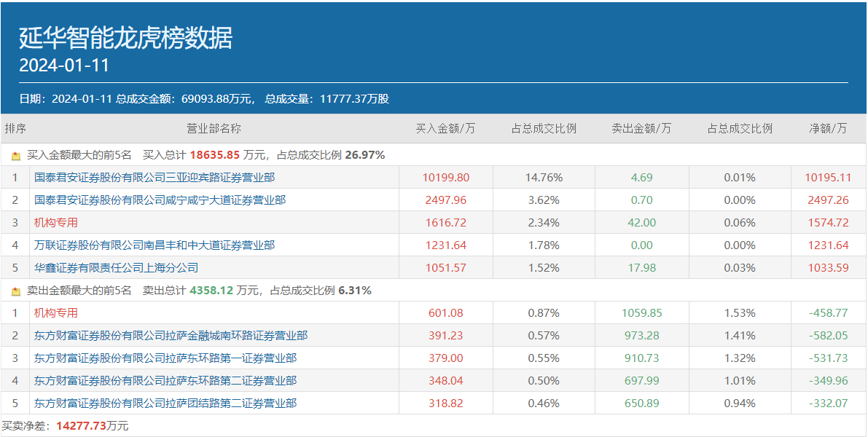Click sell ratio 6.31%
Screen dimensions: 868x437
tap(355, 291)
